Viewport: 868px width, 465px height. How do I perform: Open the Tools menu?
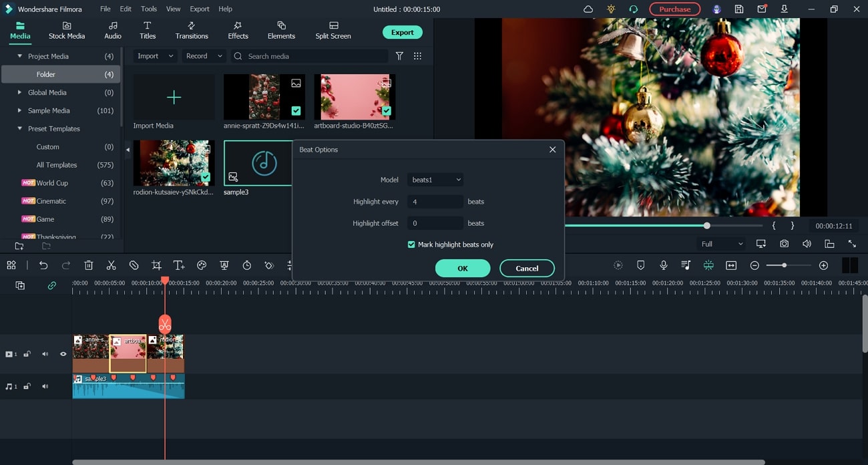coord(149,9)
